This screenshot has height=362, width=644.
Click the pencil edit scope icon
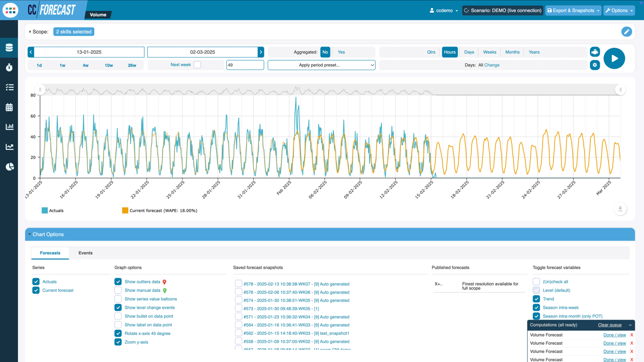tap(626, 32)
